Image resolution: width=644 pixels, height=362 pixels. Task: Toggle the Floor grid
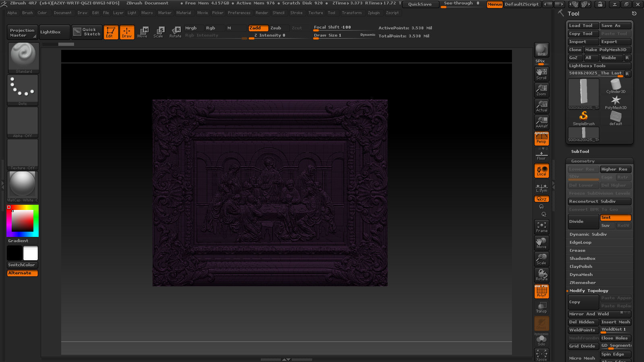coord(541,154)
